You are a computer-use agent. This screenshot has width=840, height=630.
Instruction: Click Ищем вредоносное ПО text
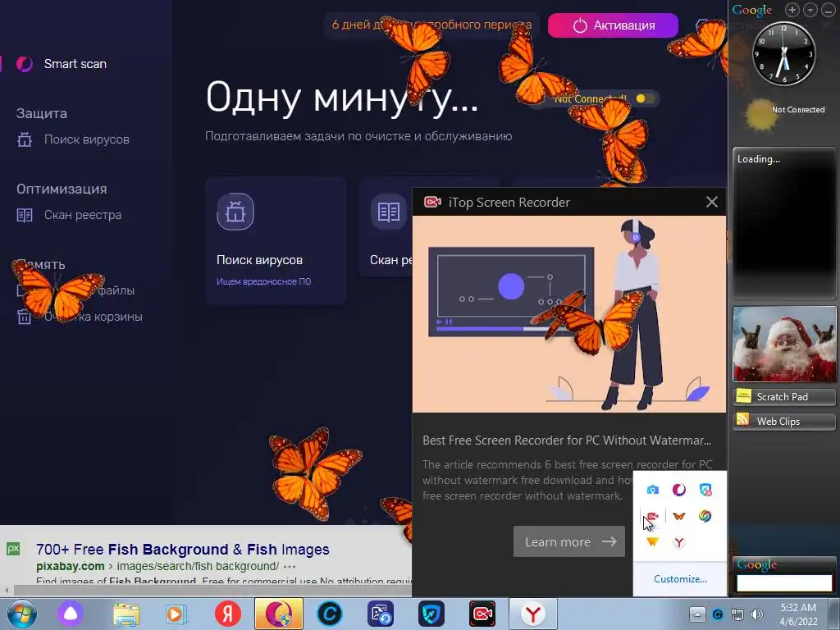point(263,281)
